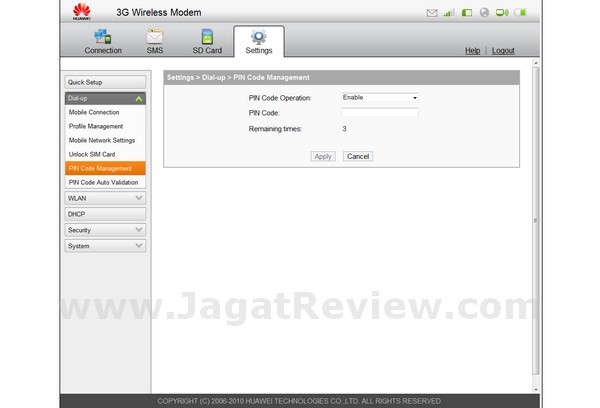Click the SIM card status icon
Viewport: 600px width, 408px height.
click(466, 13)
